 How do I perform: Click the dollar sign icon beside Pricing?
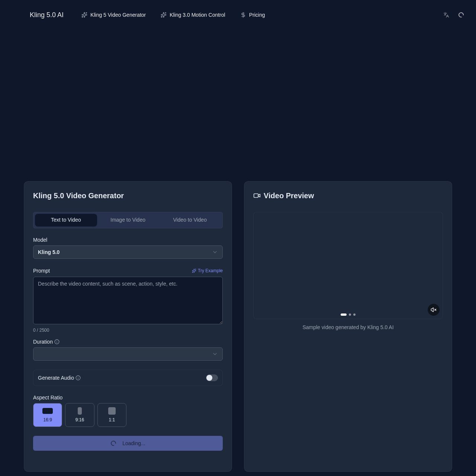pyautogui.click(x=243, y=15)
